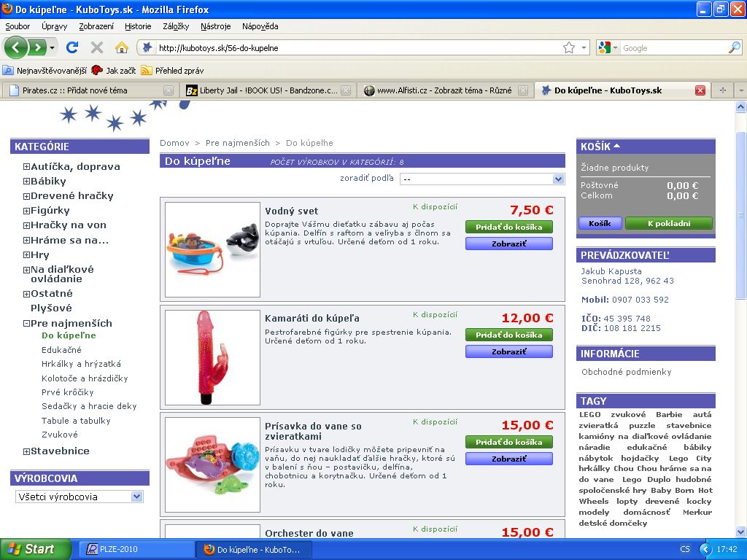747x560 pixels.
Task: Open the Obchodné podmienky link
Action: 626,372
